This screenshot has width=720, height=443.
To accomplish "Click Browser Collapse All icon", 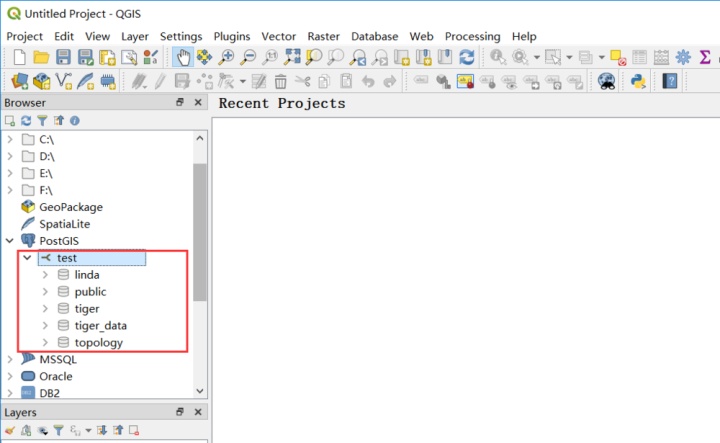I will (x=59, y=121).
